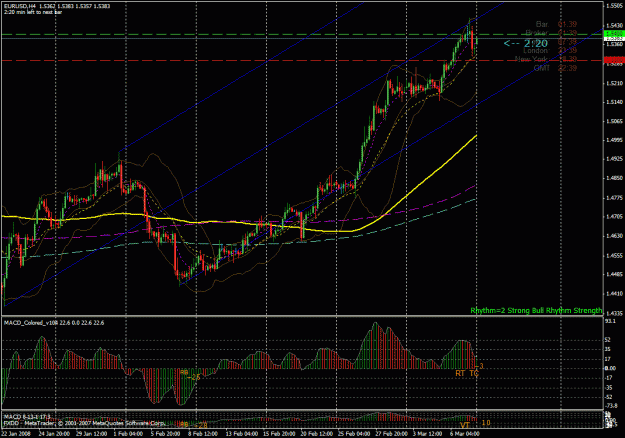Click the 'Broker' clock label
This screenshot has height=438, width=625.
(537, 33)
